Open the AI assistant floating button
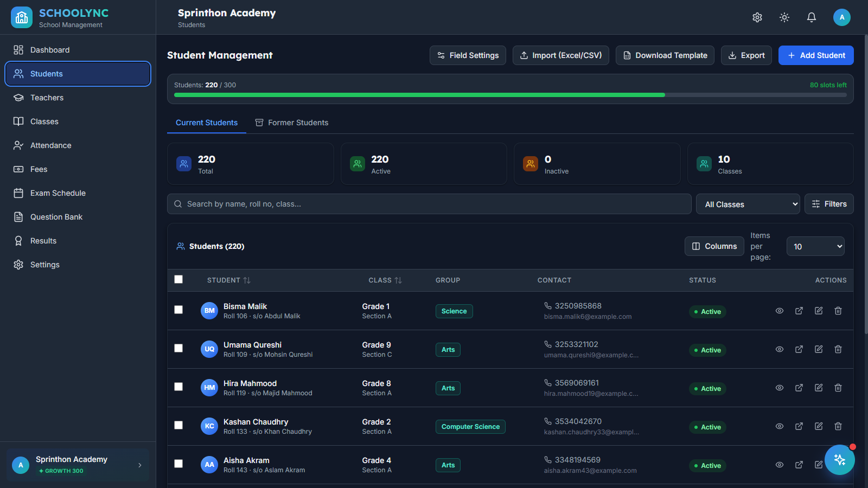868x488 pixels. click(840, 460)
